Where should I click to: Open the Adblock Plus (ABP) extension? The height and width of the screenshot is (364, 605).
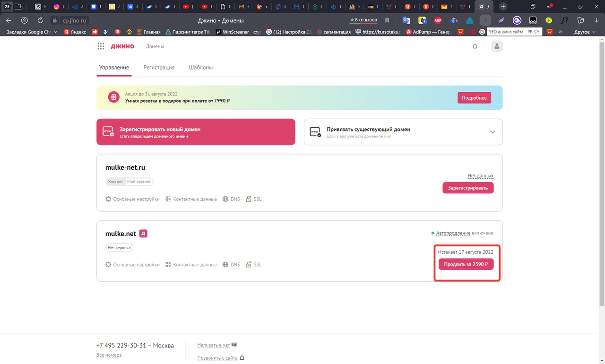coord(438,20)
